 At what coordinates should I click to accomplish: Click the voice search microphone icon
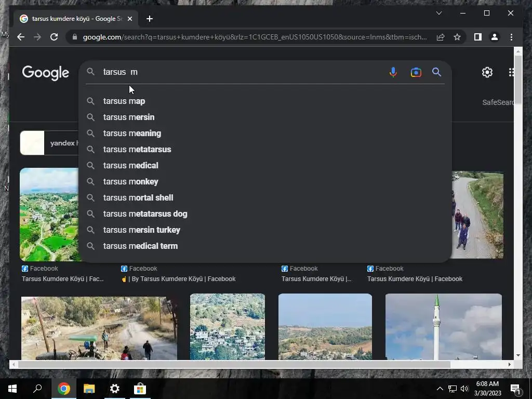(393, 72)
